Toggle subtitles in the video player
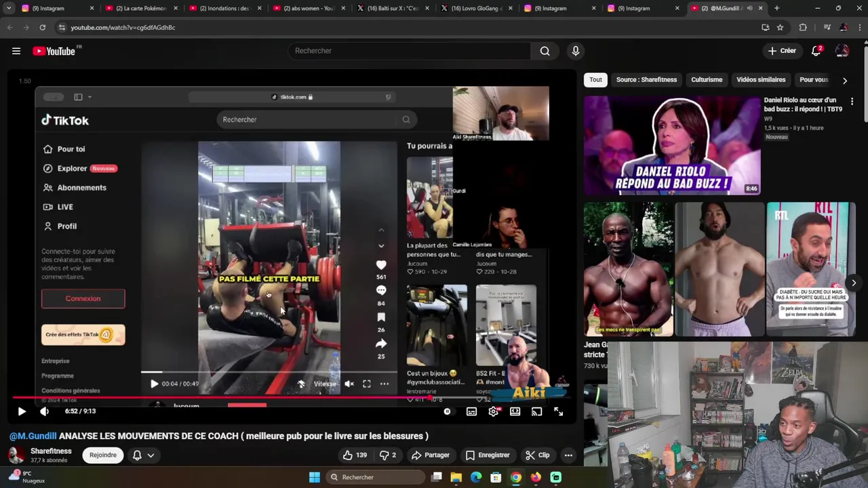 472,411
